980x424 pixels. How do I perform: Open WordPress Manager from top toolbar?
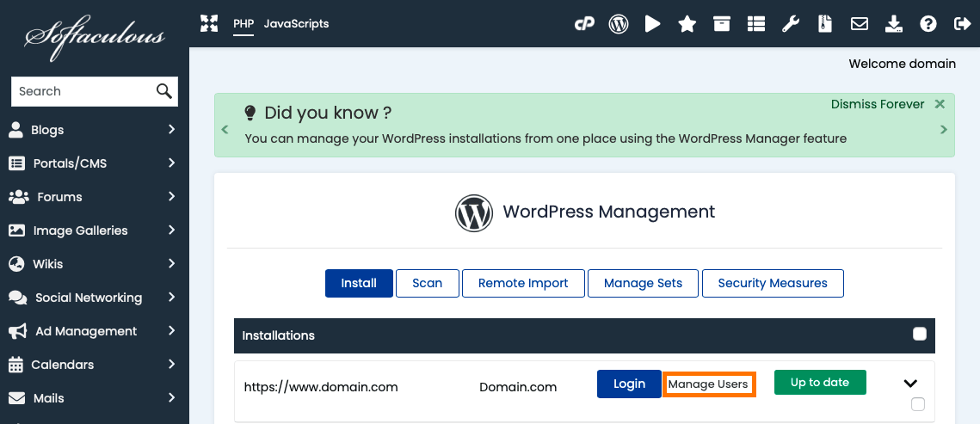coord(619,24)
